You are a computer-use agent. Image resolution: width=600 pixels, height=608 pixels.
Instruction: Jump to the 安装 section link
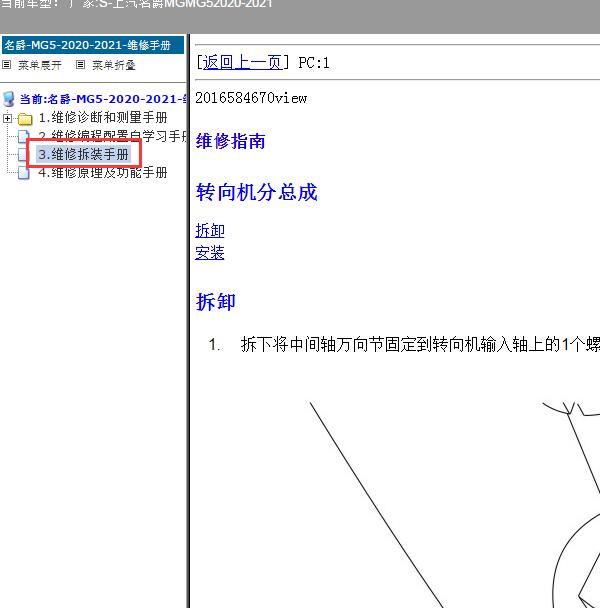[210, 253]
